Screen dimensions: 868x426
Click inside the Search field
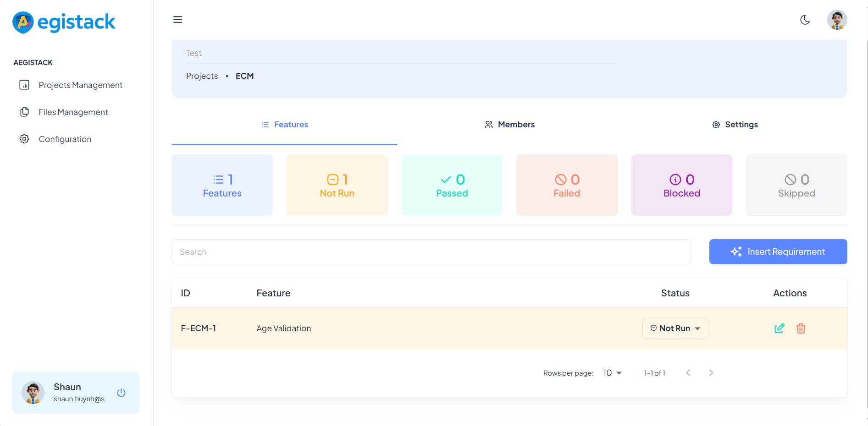(x=431, y=251)
